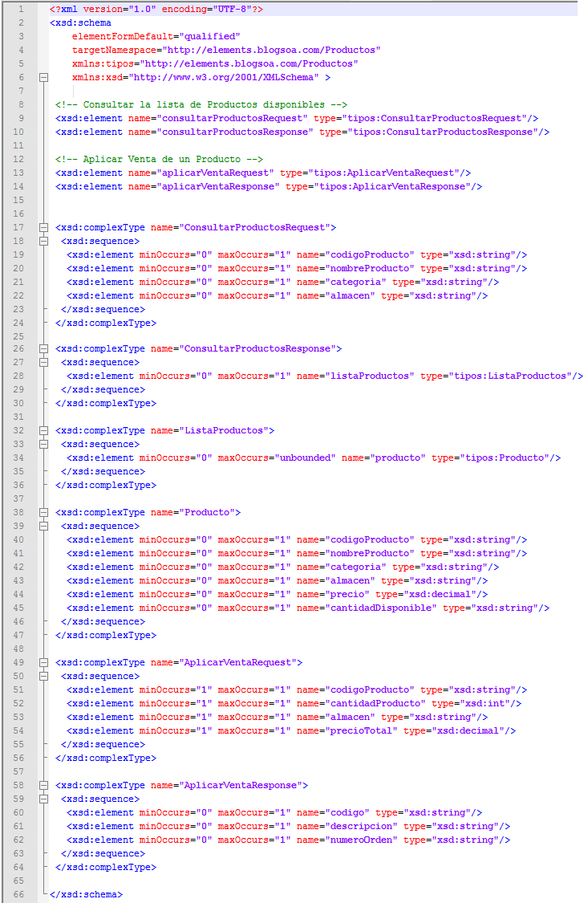This screenshot has height=903, width=588.
Task: Click the 'Consultar la lista de Productos disponibles' comment
Action: (x=201, y=105)
